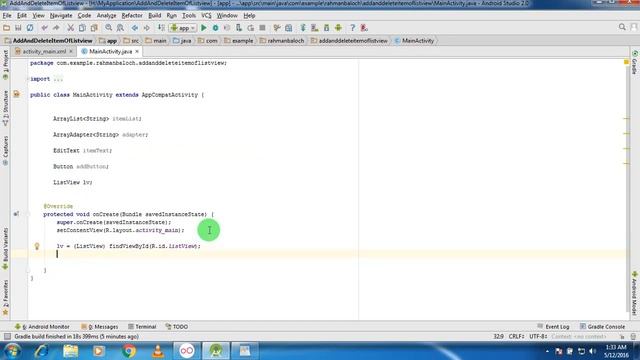This screenshot has height=360, width=640.
Task: Open the Terminal panel
Action: pos(142,327)
